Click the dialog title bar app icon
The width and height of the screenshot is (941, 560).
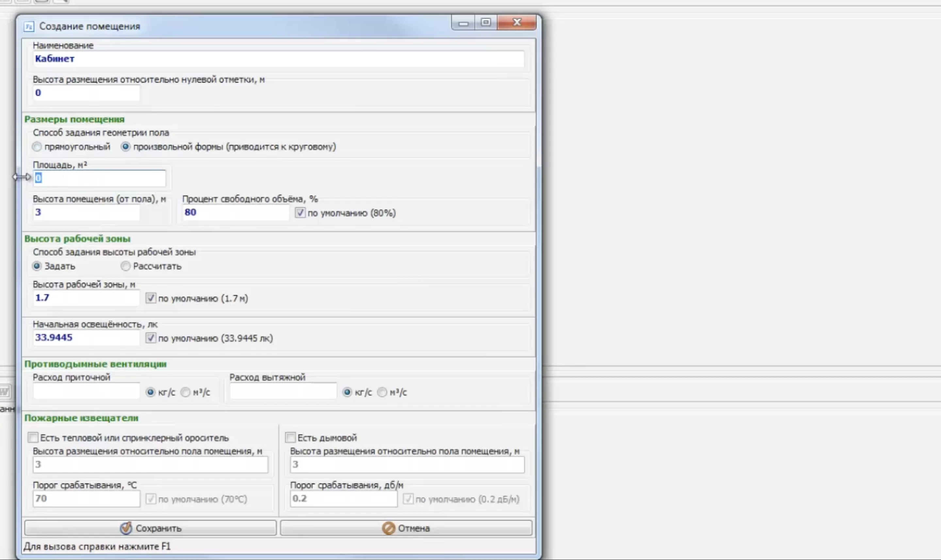tap(29, 26)
